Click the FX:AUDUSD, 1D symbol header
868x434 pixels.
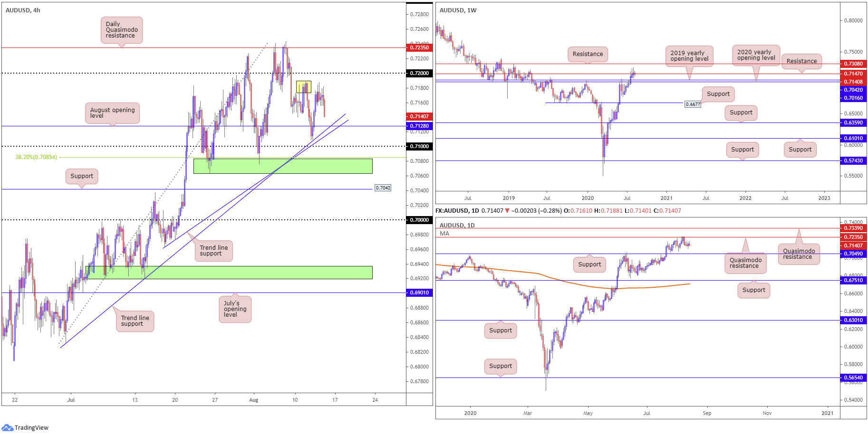point(457,210)
